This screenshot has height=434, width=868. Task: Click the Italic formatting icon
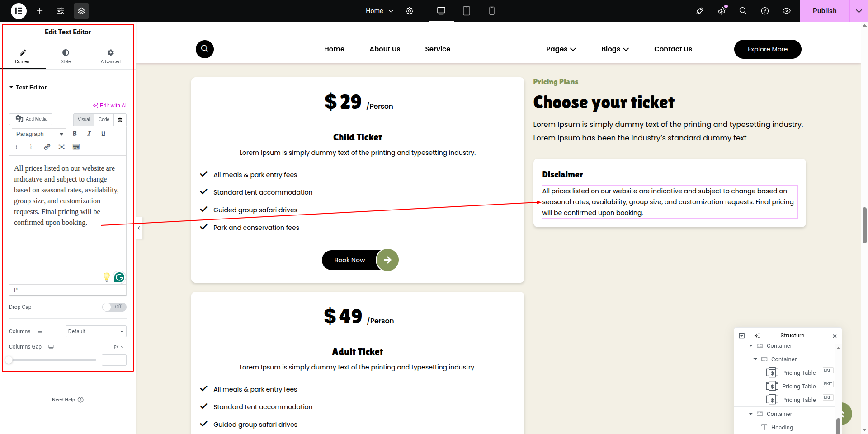(x=89, y=134)
